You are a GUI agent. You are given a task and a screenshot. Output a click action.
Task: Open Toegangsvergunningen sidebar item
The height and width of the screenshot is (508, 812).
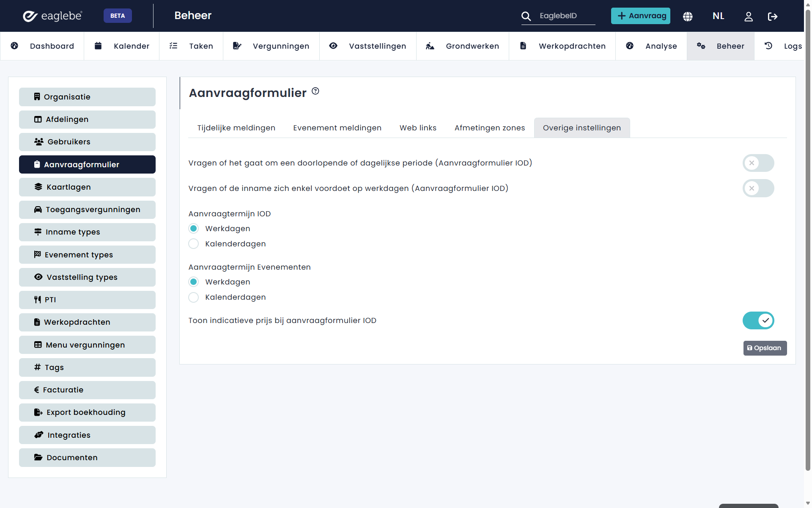click(87, 210)
